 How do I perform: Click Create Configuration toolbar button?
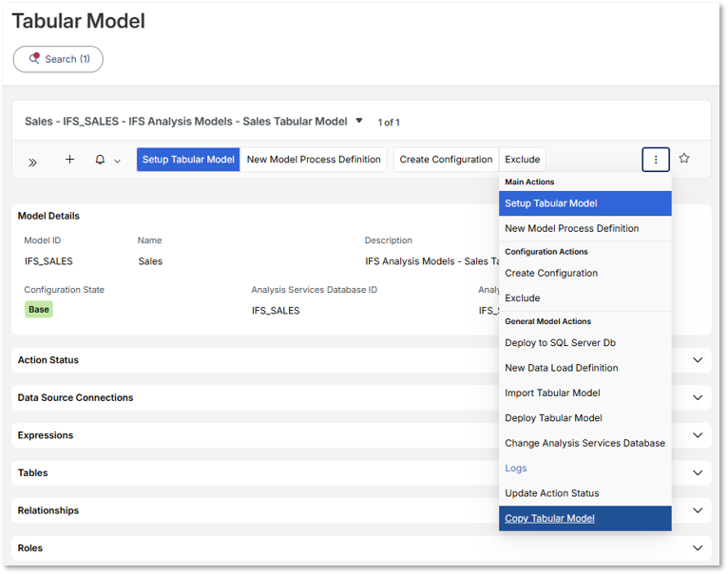[x=446, y=160]
